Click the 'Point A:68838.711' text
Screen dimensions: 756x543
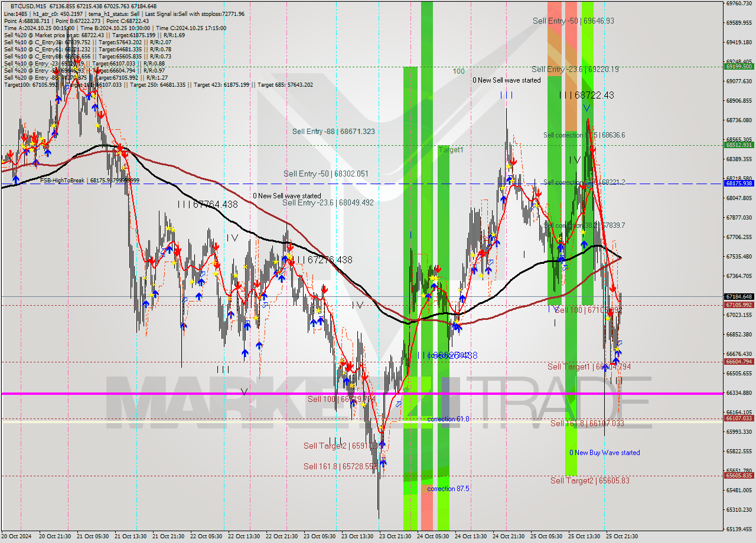tap(26, 21)
